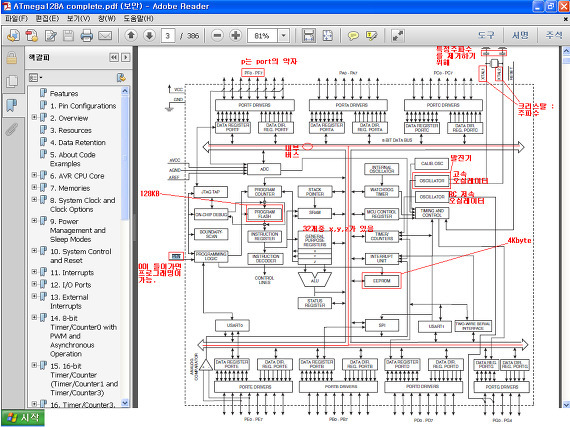This screenshot has width=570, height=427.
Task: Click the document pane scroll down arrow
Action: click(x=566, y=404)
